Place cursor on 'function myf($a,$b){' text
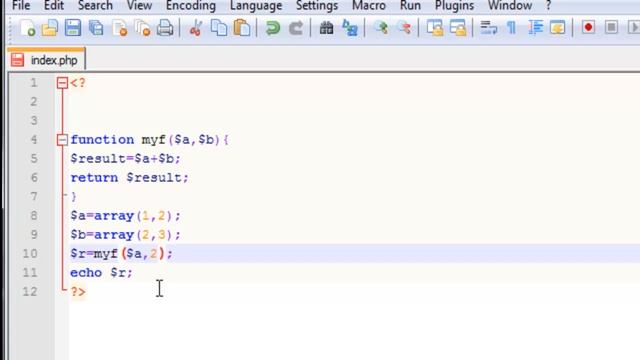This screenshot has height=360, width=640. (149, 140)
